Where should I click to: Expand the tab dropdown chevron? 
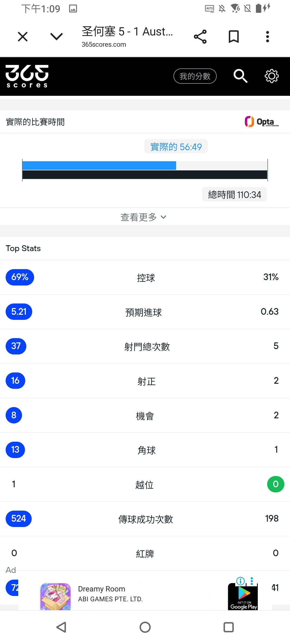coord(56,36)
